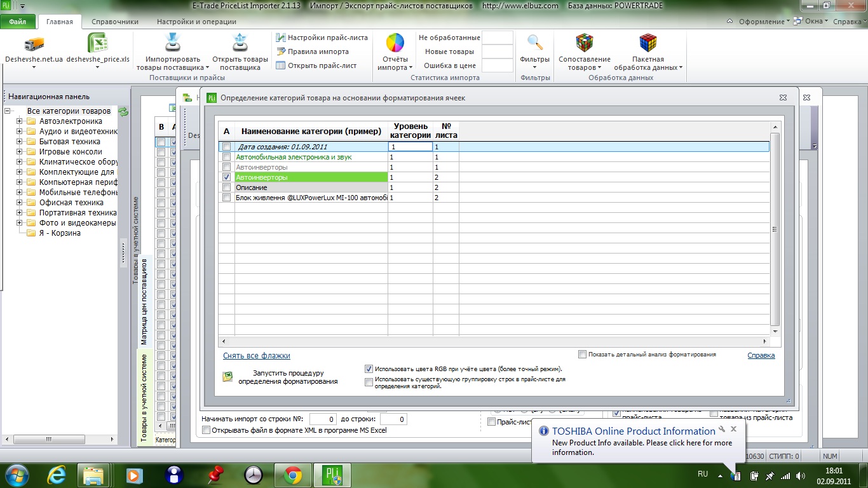Enable 'Показать детальный анализ форматирования' checkbox
Viewport: 868px width, 488px height.
[583, 355]
